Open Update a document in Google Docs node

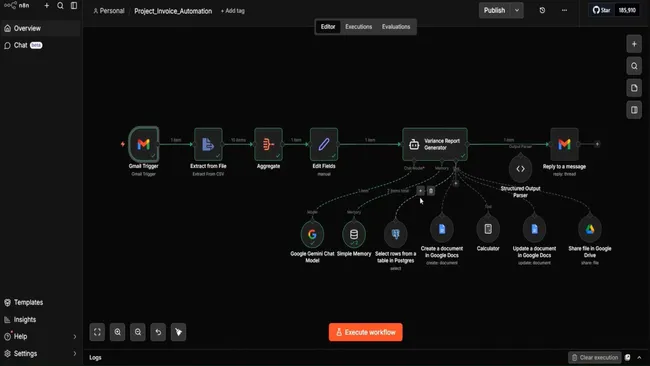click(x=534, y=229)
